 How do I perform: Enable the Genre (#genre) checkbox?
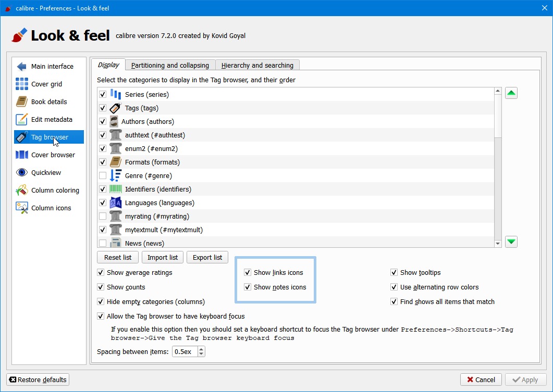click(x=103, y=175)
